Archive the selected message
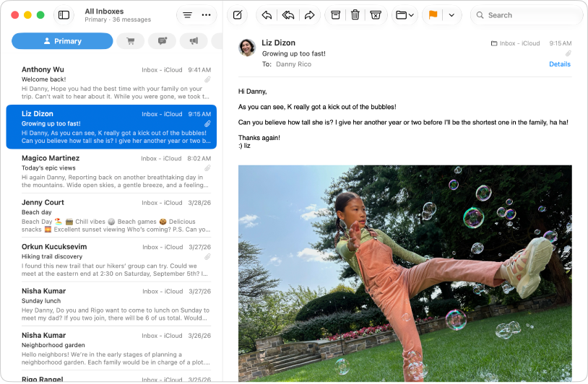This screenshot has width=588, height=384. click(x=336, y=15)
